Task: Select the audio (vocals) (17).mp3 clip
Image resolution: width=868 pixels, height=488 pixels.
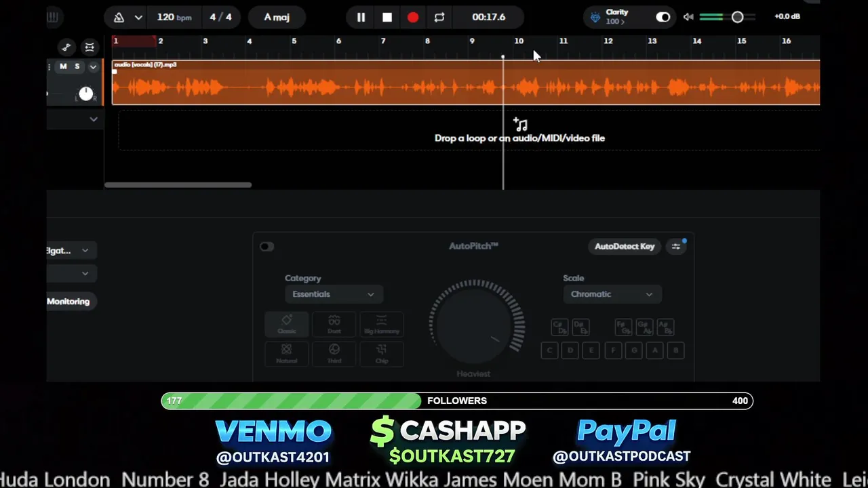Action: pyautogui.click(x=466, y=83)
